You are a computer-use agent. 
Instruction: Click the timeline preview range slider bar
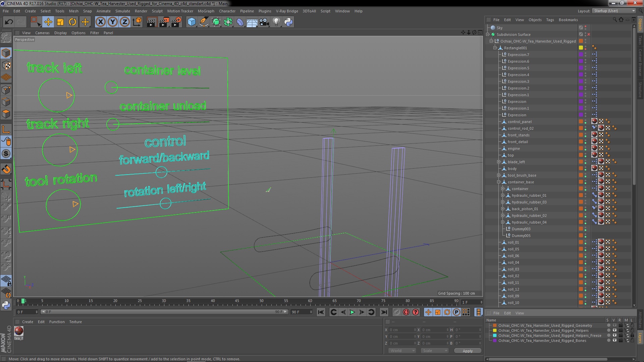tap(164, 312)
